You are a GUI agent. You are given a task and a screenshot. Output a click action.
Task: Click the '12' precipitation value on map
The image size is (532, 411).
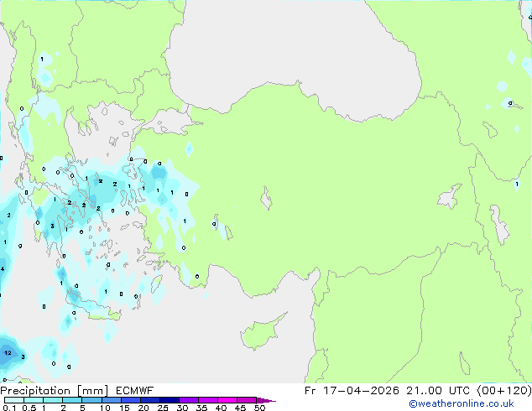click(8, 352)
